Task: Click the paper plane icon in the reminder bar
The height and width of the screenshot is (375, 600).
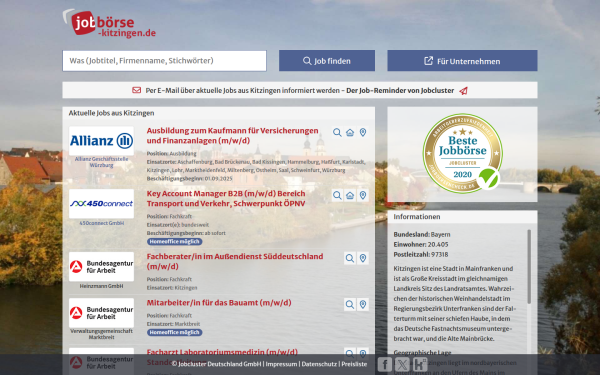Action: (463, 91)
